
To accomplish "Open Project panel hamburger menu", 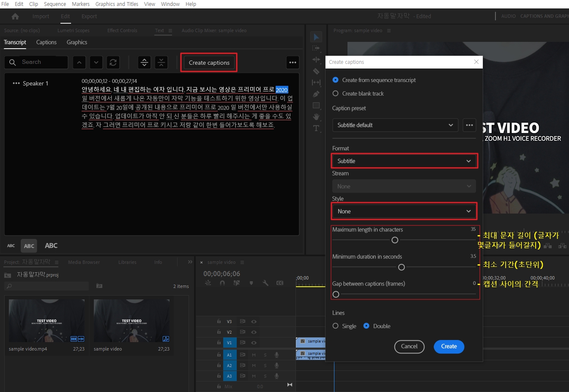I will (x=57, y=262).
